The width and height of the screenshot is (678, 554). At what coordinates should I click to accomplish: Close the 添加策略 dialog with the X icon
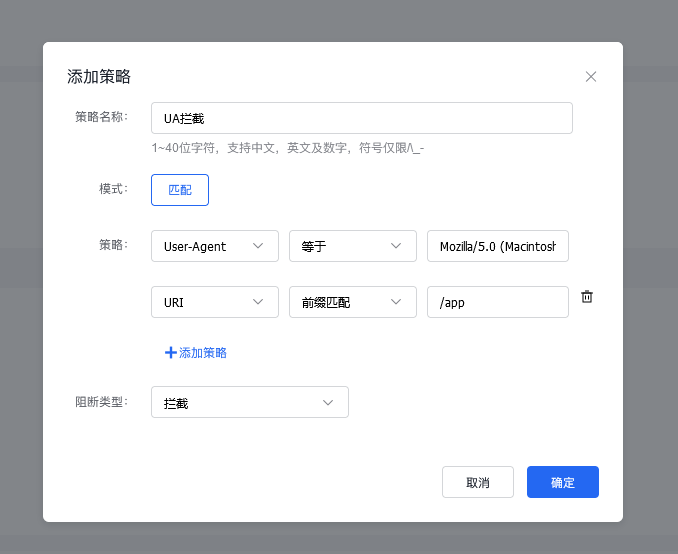[x=591, y=77]
